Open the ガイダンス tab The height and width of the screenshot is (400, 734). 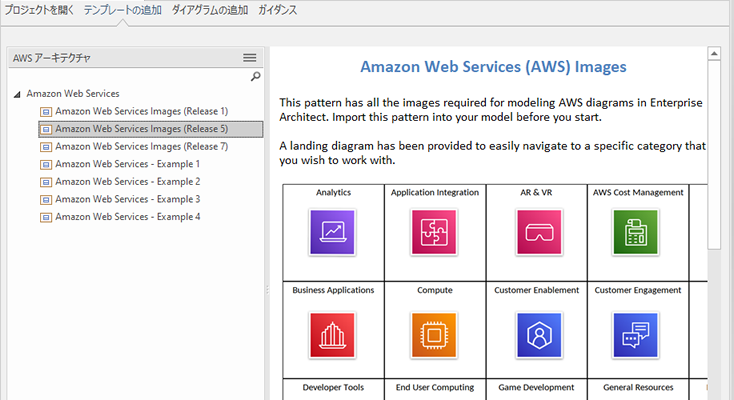[x=278, y=10]
